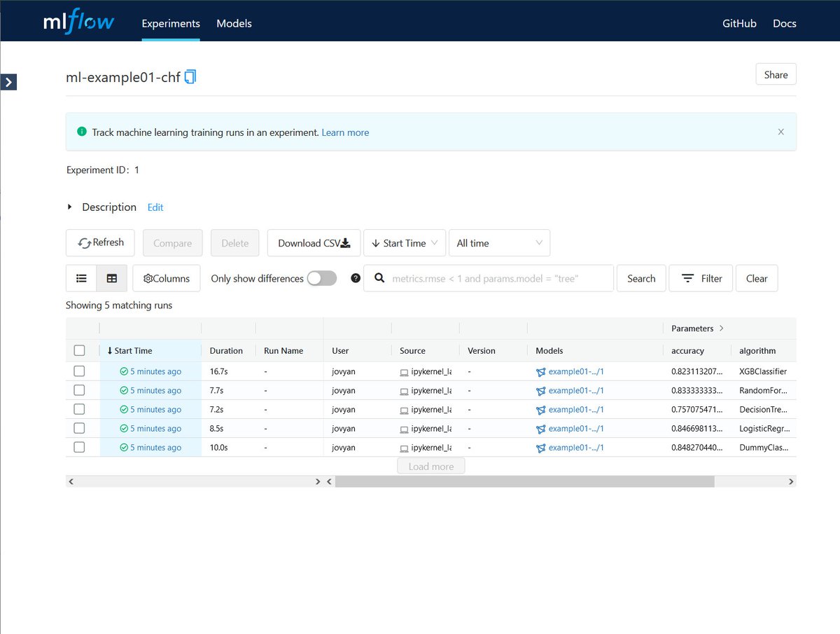Enable Only show differences
840x634 pixels.
pyautogui.click(x=321, y=278)
